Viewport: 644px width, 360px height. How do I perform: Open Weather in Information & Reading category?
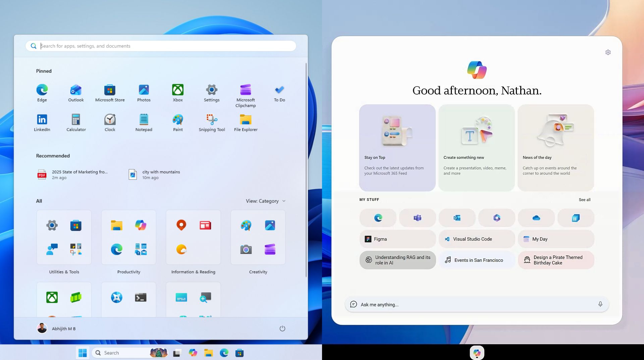click(x=181, y=249)
